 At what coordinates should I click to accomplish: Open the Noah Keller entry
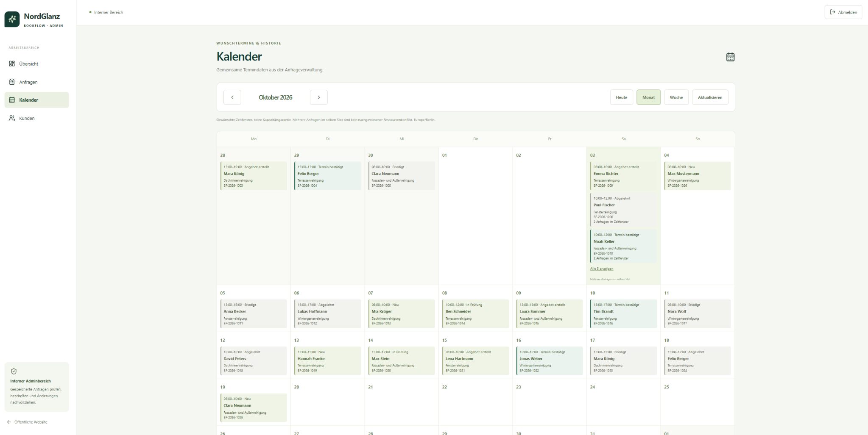(623, 246)
